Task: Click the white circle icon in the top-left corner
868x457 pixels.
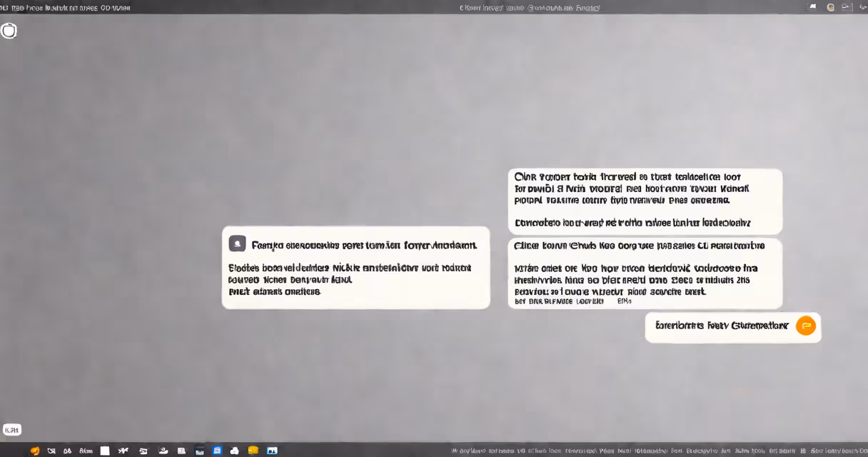Action: [9, 31]
